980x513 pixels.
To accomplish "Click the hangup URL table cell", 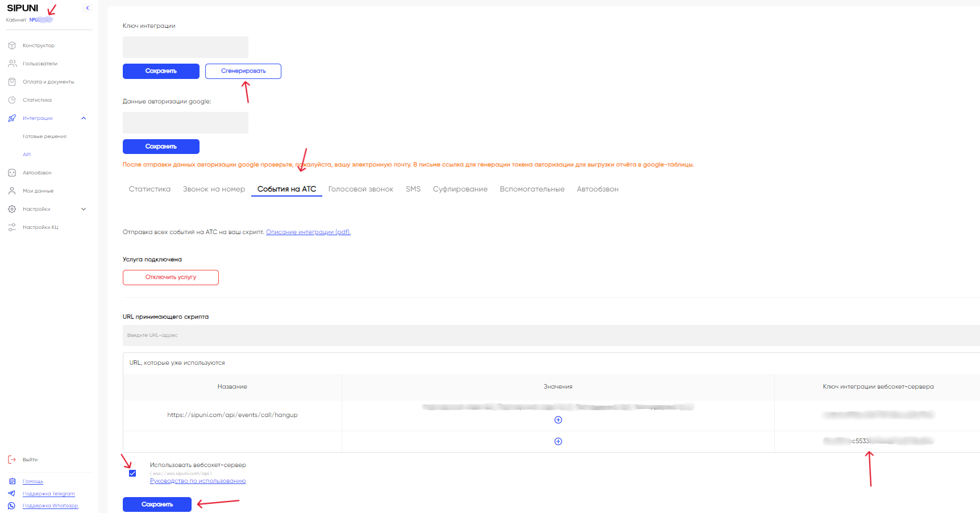I will tap(232, 415).
